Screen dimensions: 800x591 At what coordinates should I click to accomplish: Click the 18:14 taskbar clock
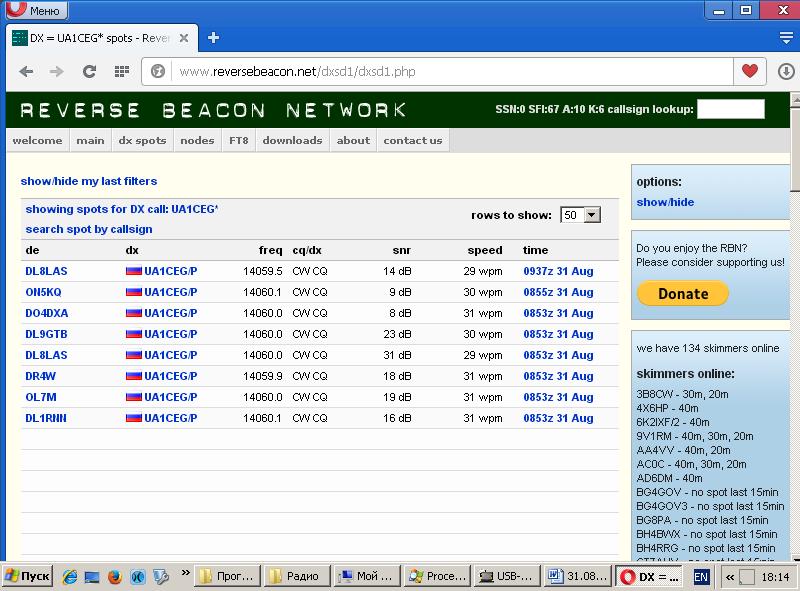(x=775, y=577)
